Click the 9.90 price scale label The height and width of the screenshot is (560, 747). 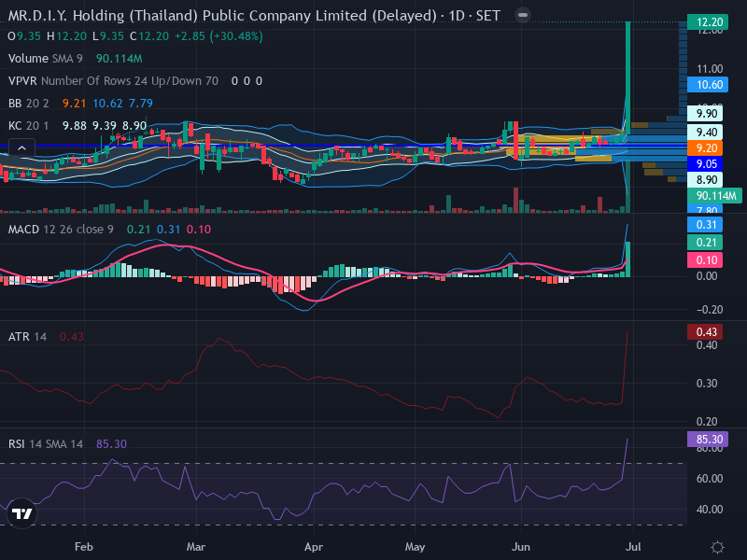click(x=705, y=113)
